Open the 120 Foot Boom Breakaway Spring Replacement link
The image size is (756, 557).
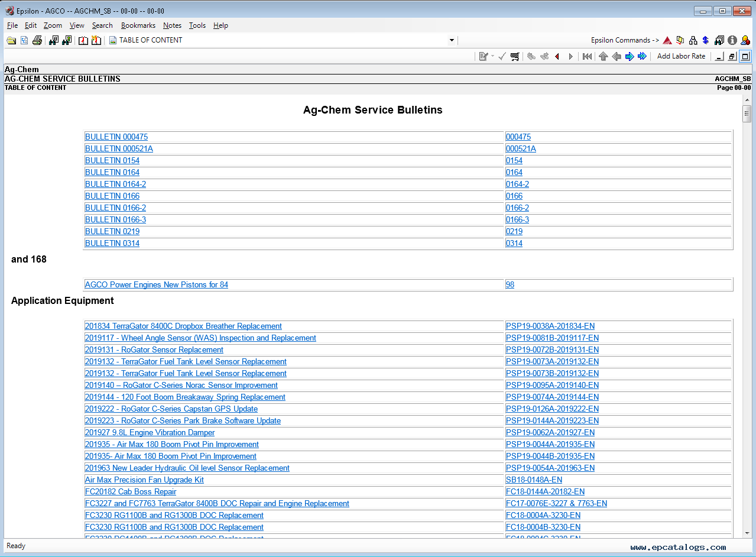[x=185, y=397]
